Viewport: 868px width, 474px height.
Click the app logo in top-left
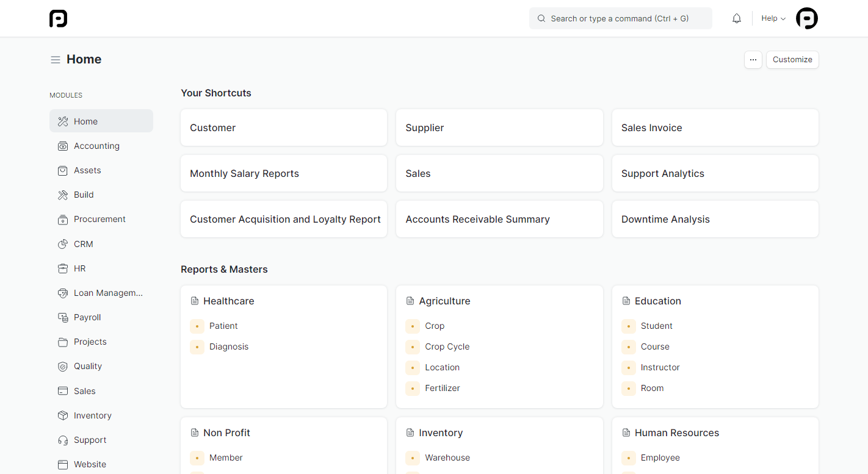(x=59, y=18)
